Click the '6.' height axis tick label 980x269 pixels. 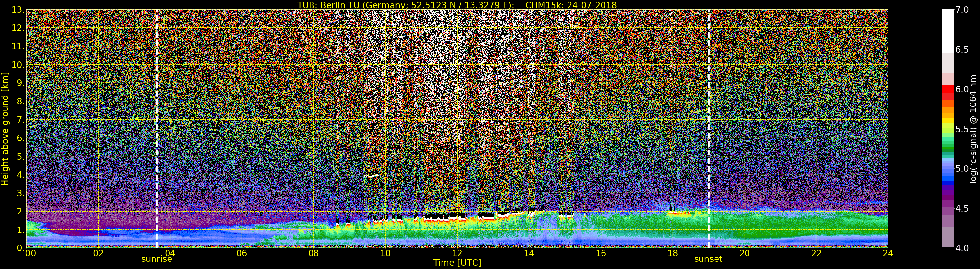coord(21,138)
